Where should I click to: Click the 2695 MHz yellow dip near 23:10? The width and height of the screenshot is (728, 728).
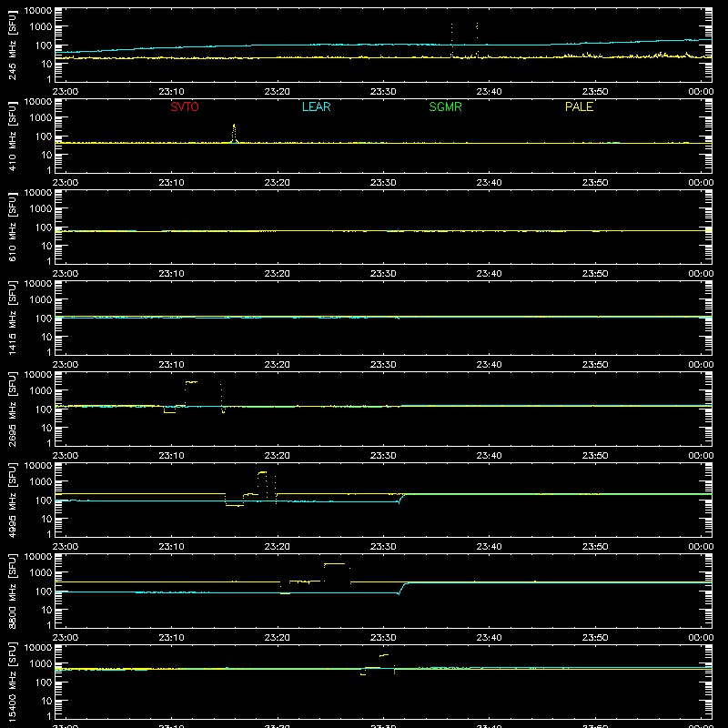(169, 412)
